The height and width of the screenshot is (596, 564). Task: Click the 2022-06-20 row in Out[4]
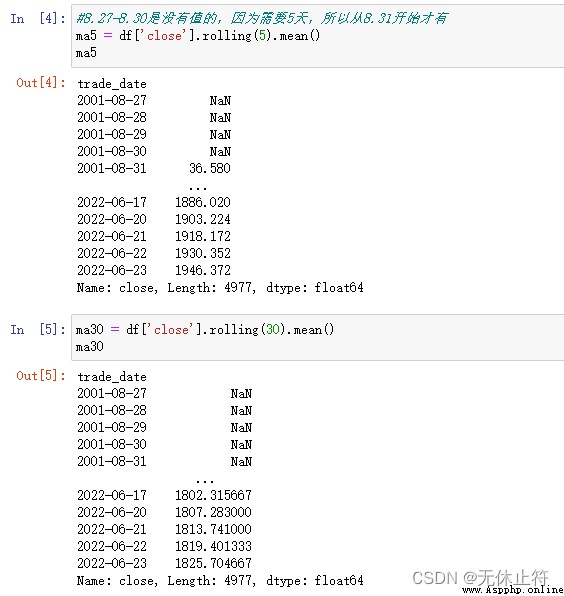[x=154, y=219]
